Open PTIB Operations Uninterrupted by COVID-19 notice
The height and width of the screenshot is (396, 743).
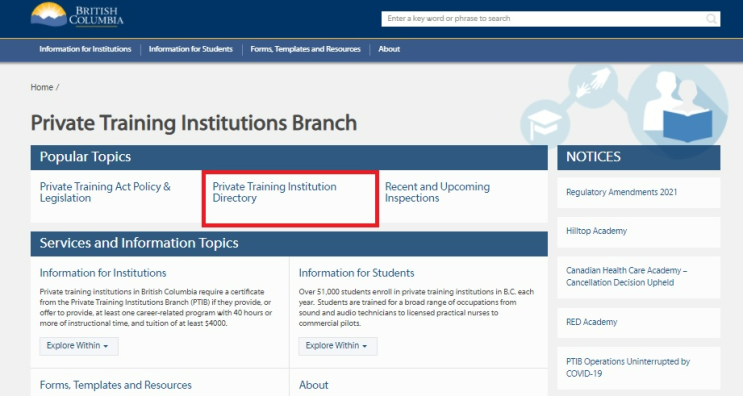[628, 368]
